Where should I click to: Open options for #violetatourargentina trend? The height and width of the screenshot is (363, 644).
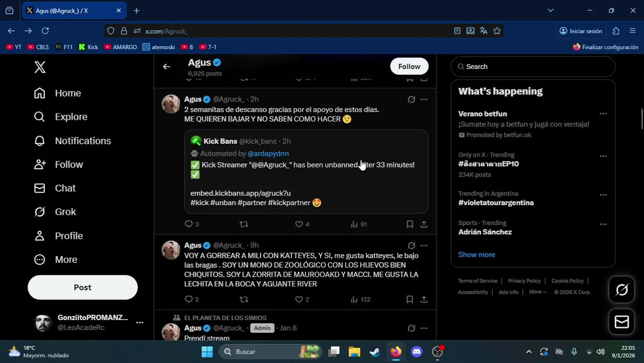[x=603, y=195]
